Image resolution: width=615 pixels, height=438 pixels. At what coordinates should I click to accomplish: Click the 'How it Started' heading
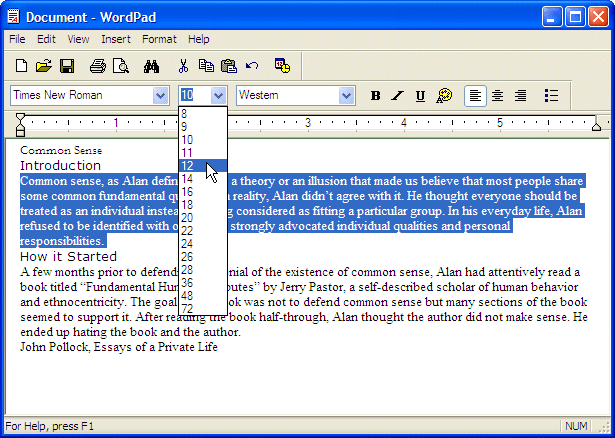click(x=68, y=256)
